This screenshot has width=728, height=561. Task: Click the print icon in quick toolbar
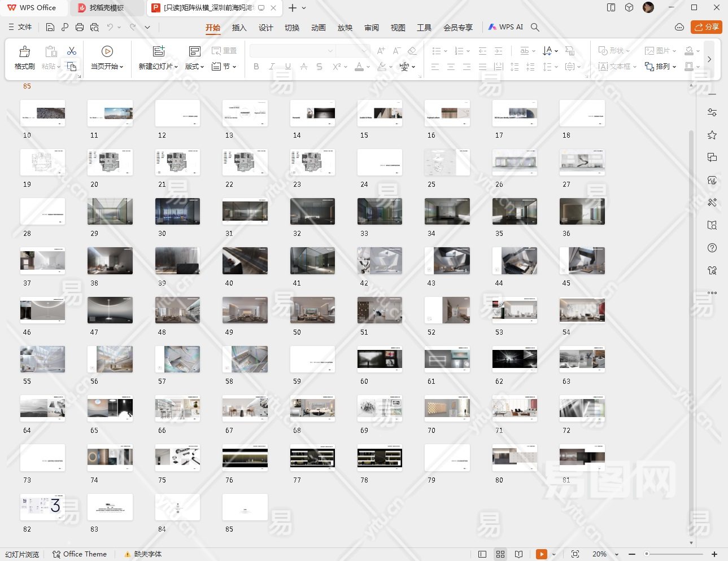(80, 27)
